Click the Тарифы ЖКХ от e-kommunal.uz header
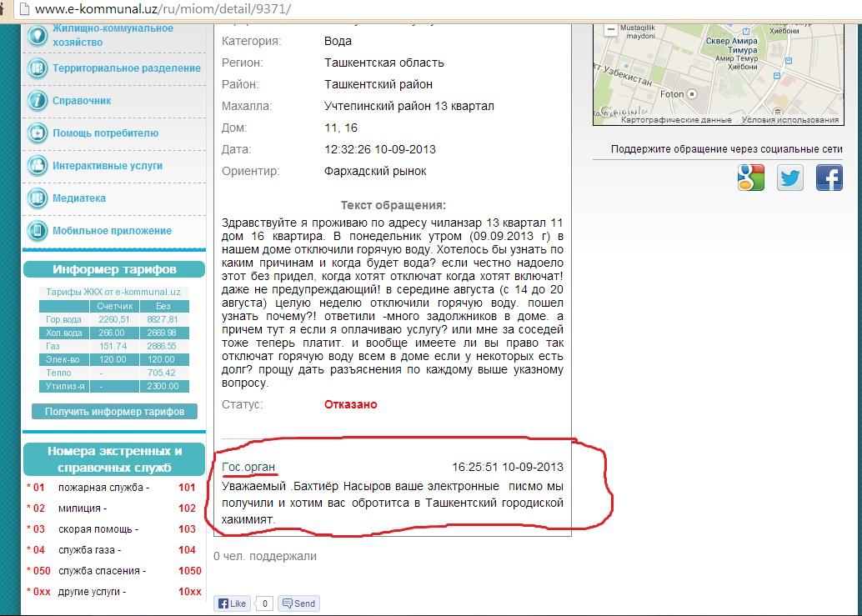Screen dimensions: 862x616 coord(113,292)
